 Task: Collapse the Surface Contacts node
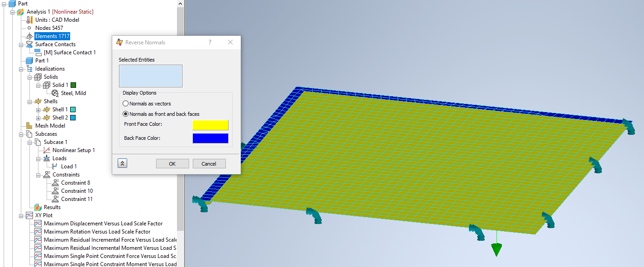(21, 44)
